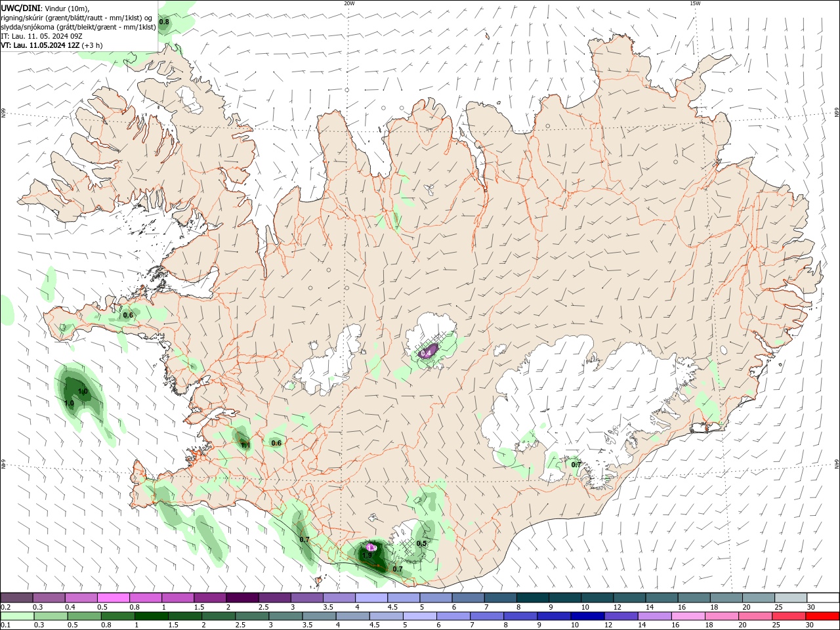Click upper legend swatch between 18 and 20
Image resolution: width=840 pixels, height=630 pixels.
tap(726, 597)
